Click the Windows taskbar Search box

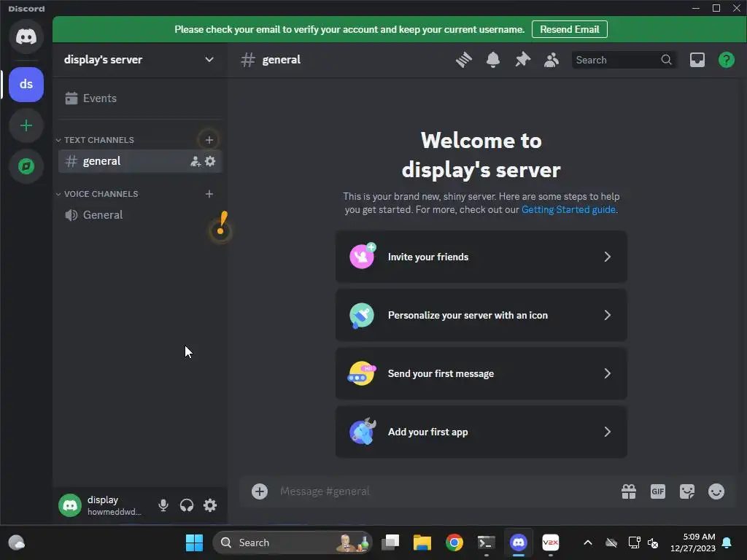[x=292, y=542]
